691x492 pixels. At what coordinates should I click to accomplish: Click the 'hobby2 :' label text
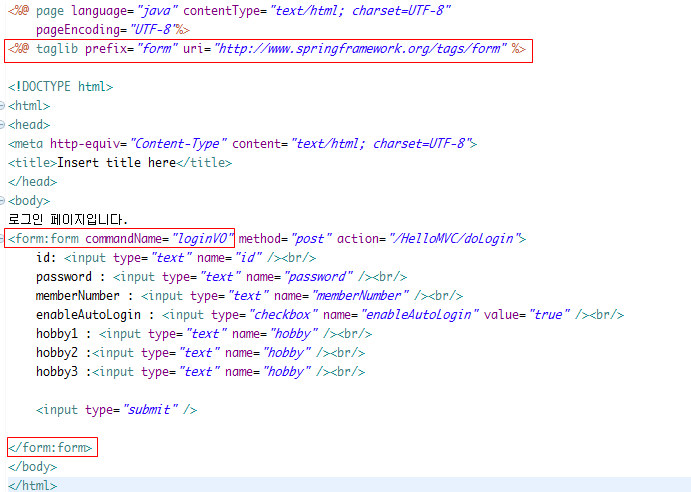(64, 353)
